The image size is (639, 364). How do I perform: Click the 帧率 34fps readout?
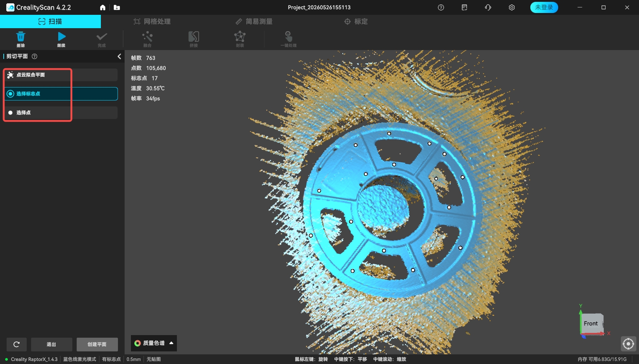coord(145,99)
